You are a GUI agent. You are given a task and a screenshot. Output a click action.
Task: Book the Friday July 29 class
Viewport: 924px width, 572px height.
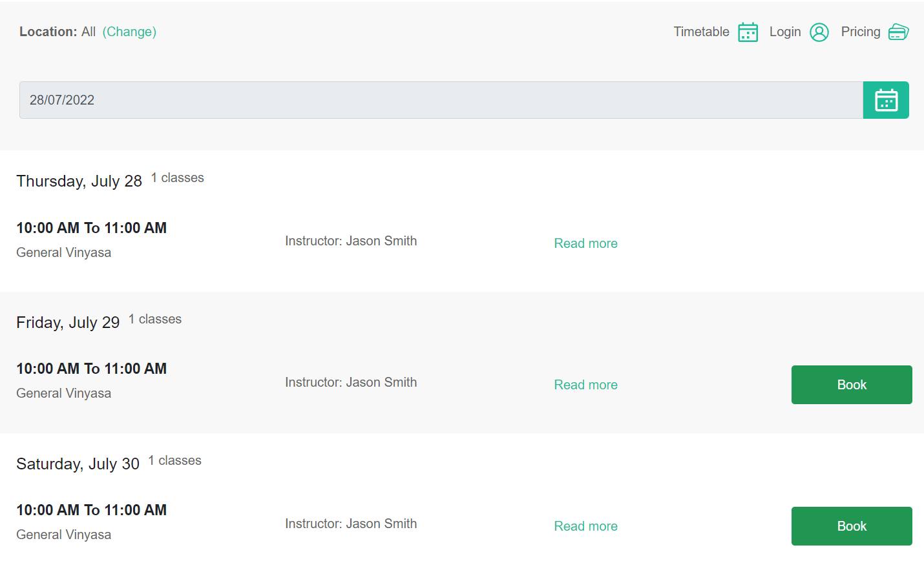[x=851, y=384]
